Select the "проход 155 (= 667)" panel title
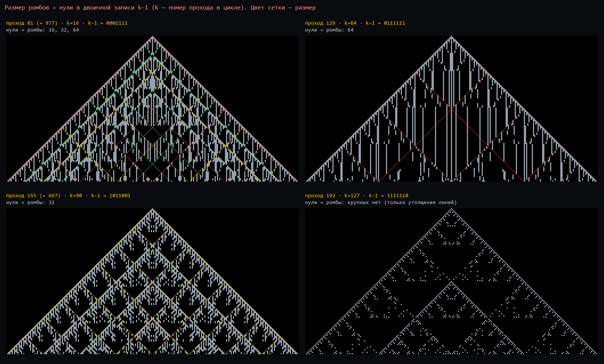Viewport: 604px width, 364px height. pyautogui.click(x=68, y=196)
